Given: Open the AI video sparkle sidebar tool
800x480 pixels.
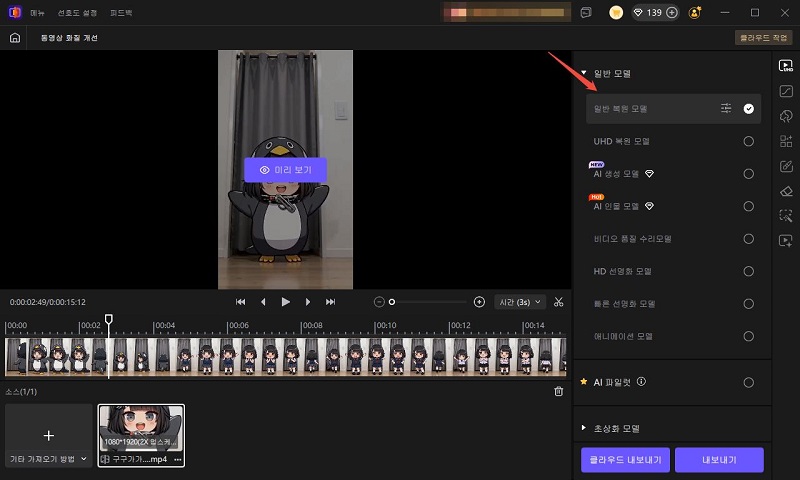Looking at the screenshot, I should pyautogui.click(x=786, y=241).
